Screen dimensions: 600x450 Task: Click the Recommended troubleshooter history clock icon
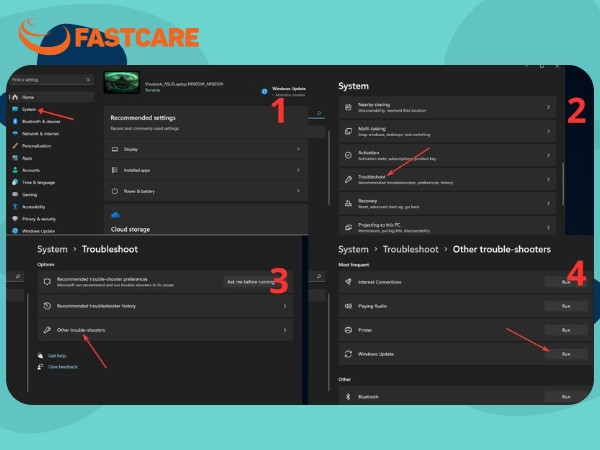point(47,306)
